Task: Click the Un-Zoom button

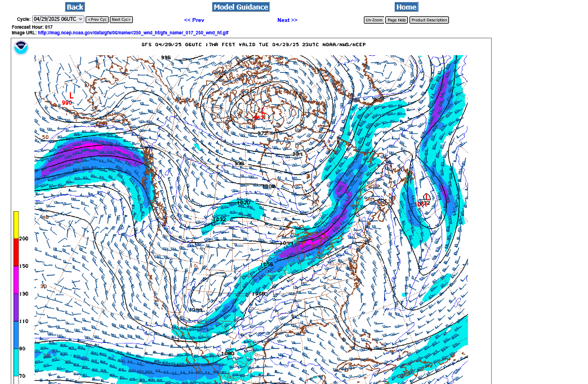Action: coord(374,20)
